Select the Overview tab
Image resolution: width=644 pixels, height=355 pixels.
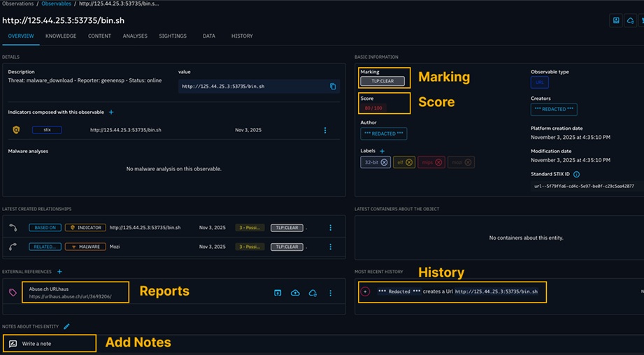21,36
